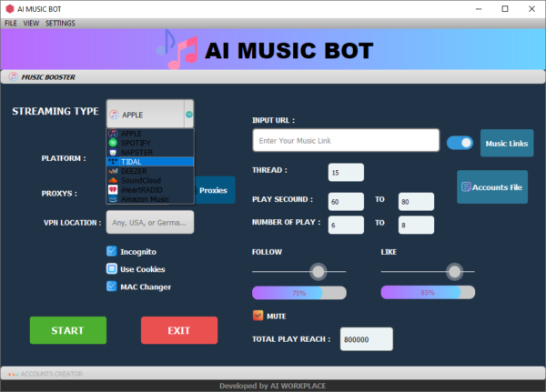Click the Accounts Creator dots icon
Screen dimensions: 546x392
tap(13, 374)
